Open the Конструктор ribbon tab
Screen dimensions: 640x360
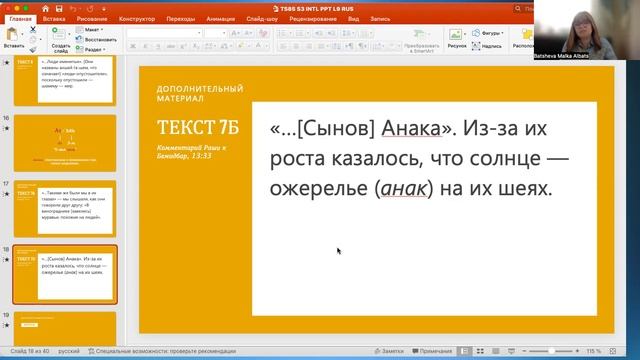tap(137, 19)
